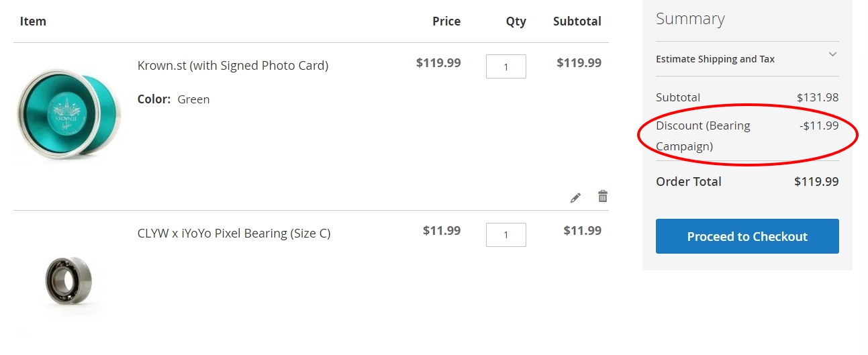Screen dimensions: 868x355
Task: Click the green Krown.st yo-yo thumbnail
Action: (68, 116)
